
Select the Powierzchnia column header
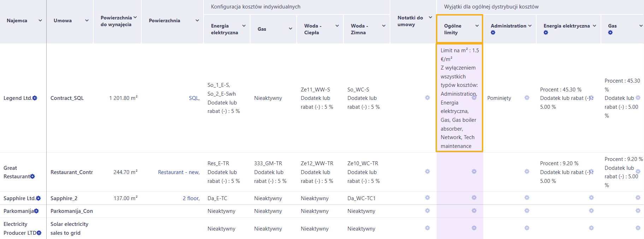[164, 20]
